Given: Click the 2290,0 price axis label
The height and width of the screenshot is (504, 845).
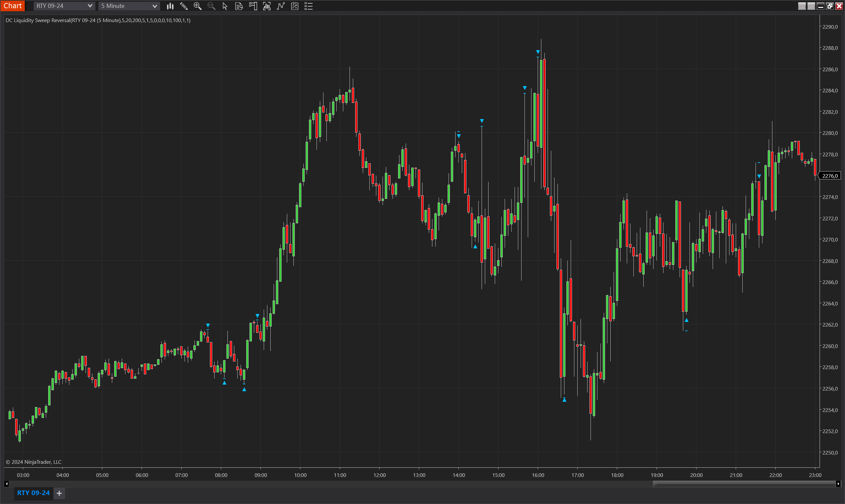Looking at the screenshot, I should (x=830, y=27).
